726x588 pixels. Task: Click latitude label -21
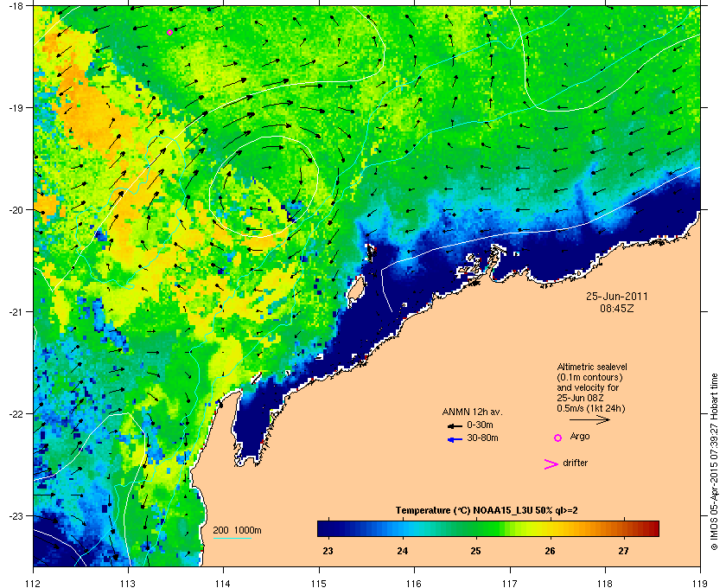pos(15,311)
